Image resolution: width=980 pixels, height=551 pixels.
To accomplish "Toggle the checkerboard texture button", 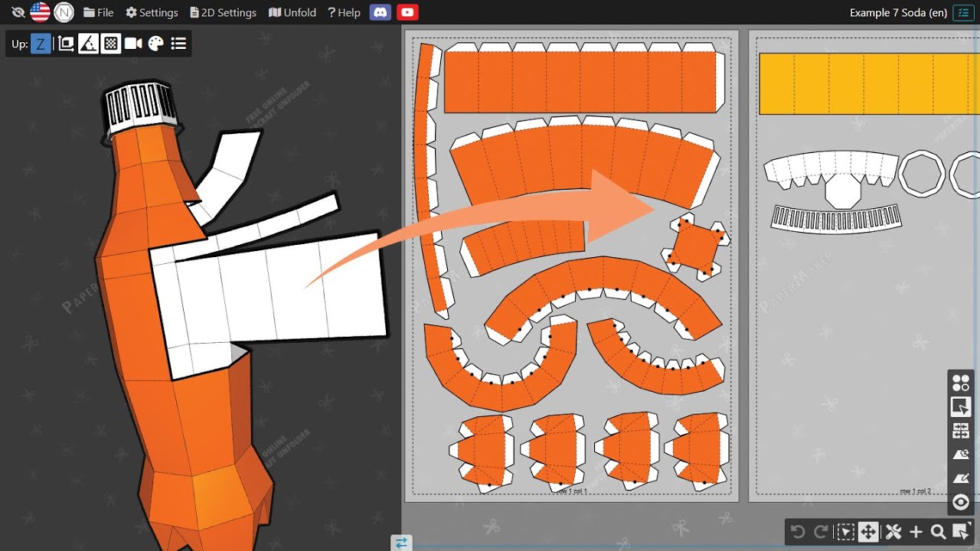I will 111,44.
